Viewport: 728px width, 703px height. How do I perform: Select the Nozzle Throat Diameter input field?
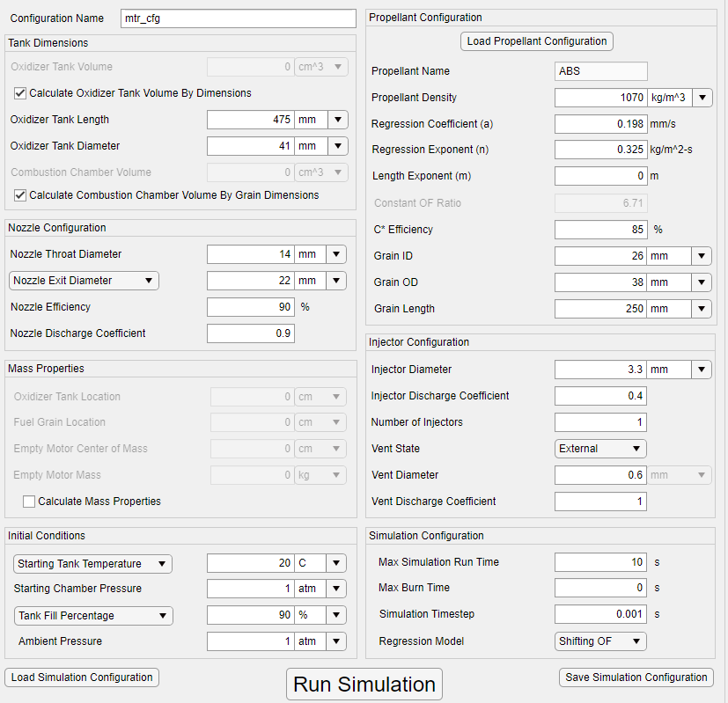(x=250, y=254)
